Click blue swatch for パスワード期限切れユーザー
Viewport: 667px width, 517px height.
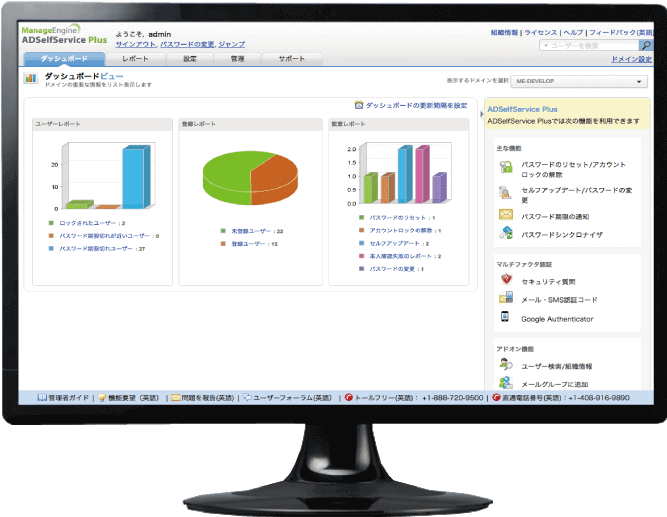coord(51,248)
